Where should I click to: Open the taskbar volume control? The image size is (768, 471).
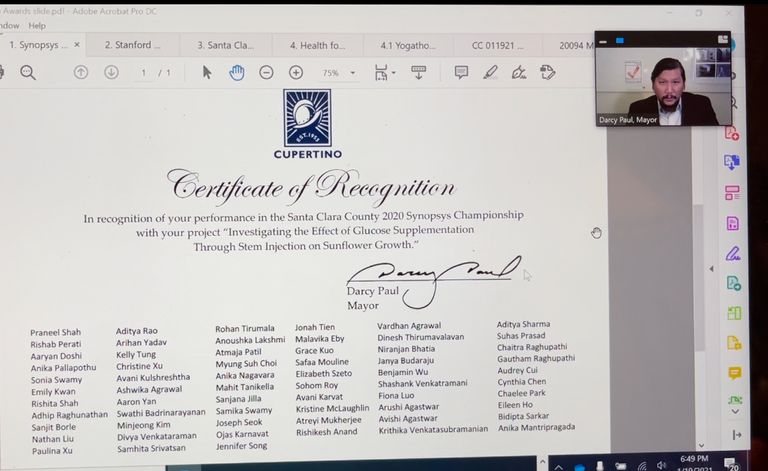pos(661,466)
